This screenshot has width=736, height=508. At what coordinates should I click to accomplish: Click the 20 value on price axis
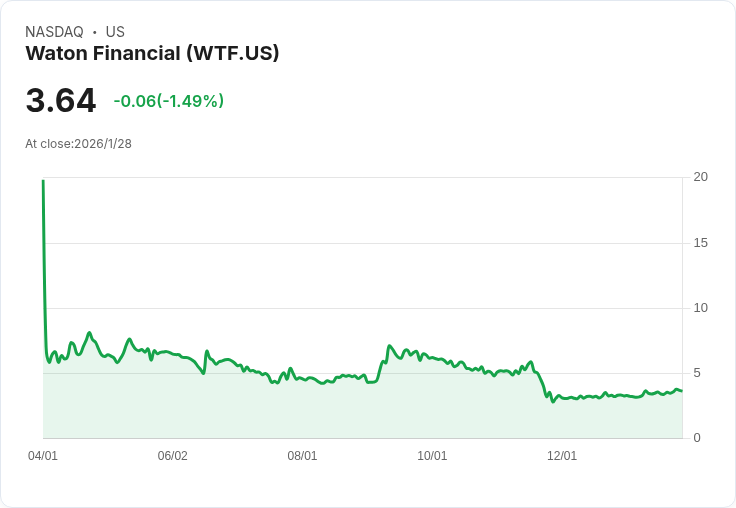click(700, 177)
